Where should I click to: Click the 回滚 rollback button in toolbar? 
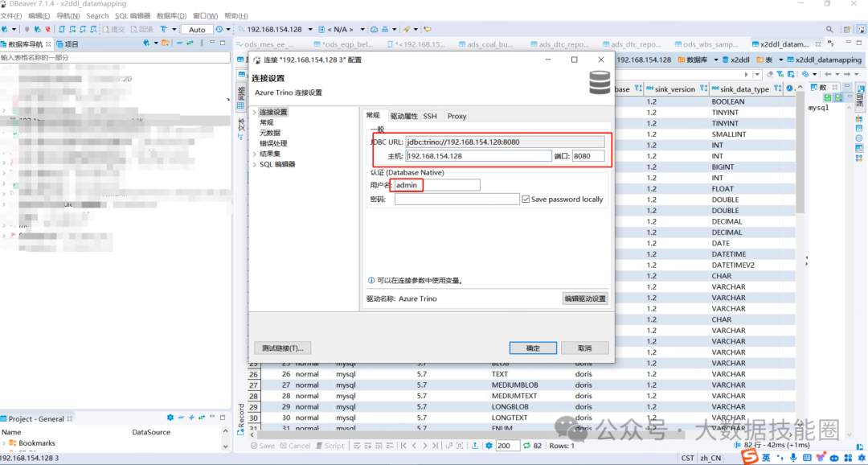click(x=141, y=30)
